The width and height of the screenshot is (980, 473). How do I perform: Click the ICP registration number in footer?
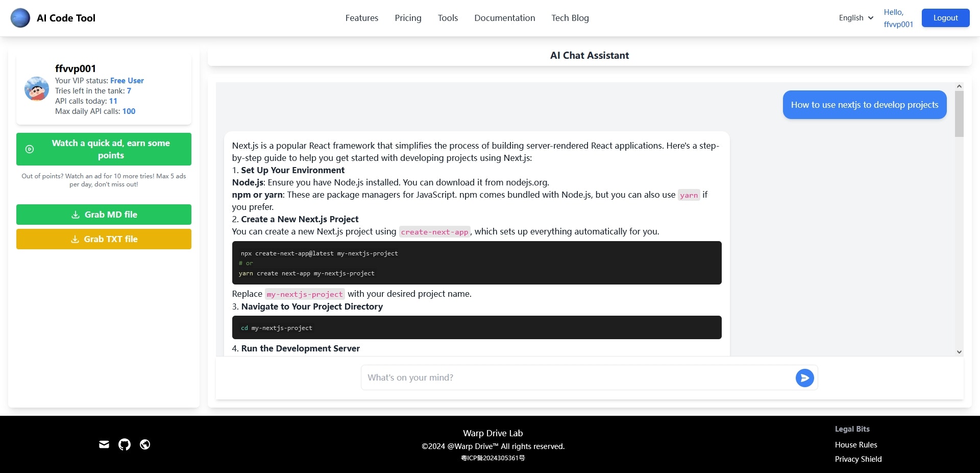coord(493,458)
